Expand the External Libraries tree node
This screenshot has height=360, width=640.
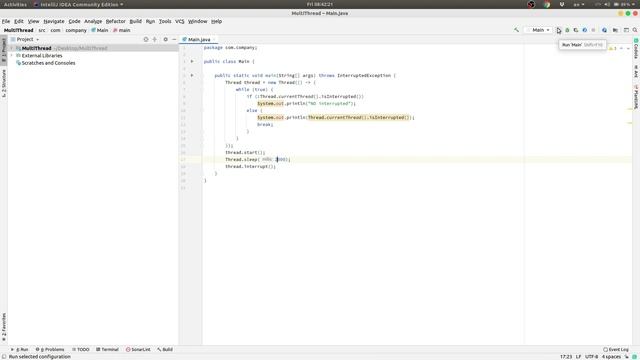(12, 56)
